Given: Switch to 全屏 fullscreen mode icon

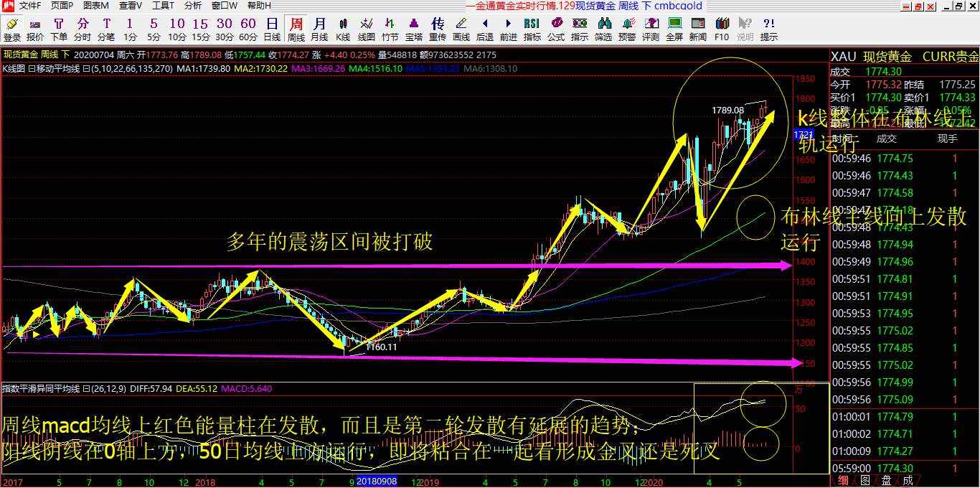Looking at the screenshot, I should point(674,29).
